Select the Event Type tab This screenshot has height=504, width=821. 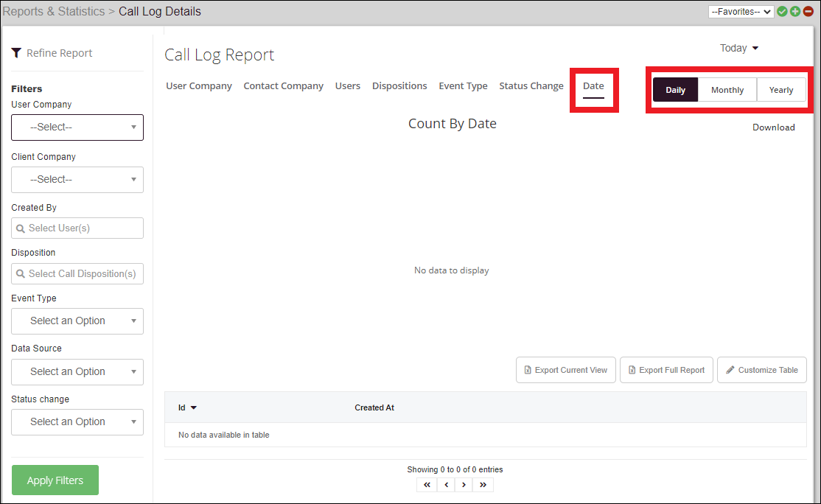click(463, 85)
